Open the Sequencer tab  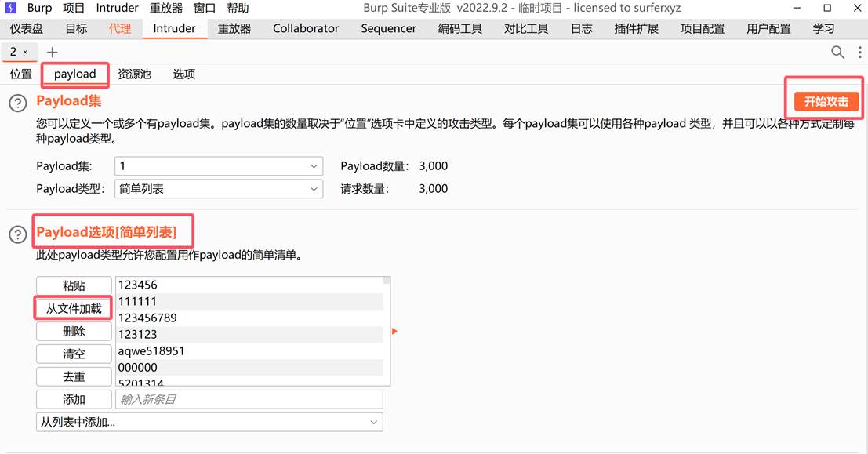[388, 29]
